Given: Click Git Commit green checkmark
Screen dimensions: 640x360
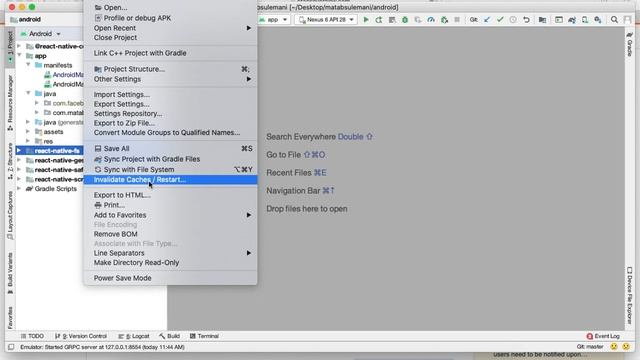Looking at the screenshot, I should [500, 20].
